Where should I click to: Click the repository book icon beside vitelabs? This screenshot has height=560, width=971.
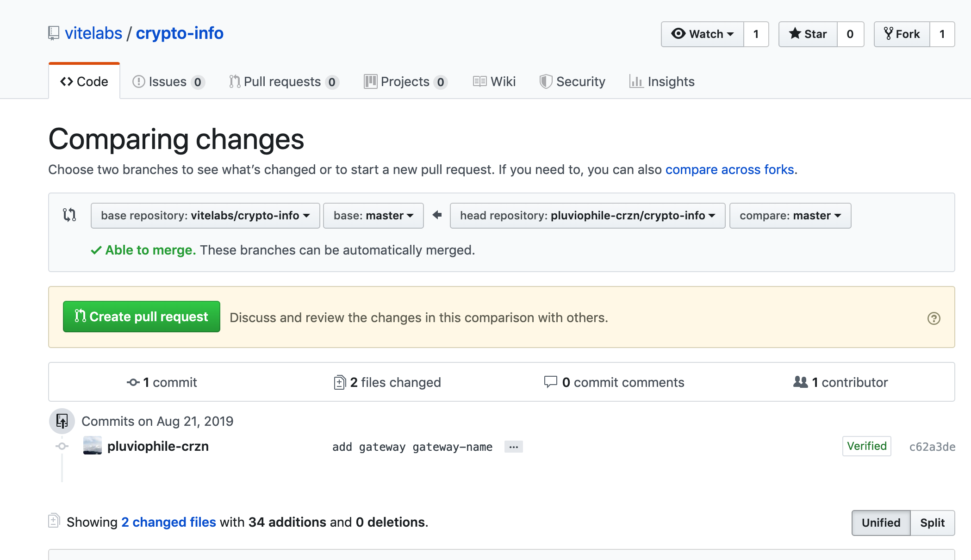point(54,33)
